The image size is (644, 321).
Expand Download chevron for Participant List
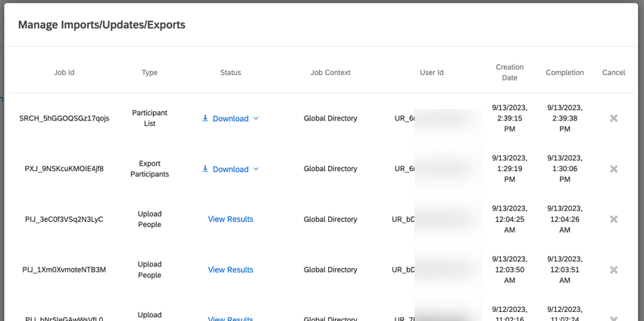point(256,119)
